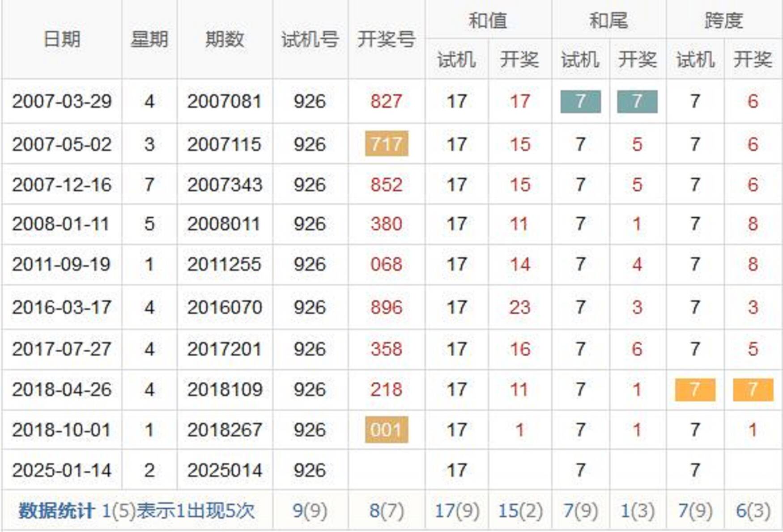Click teal 7 under 和尾 试机 column
This screenshot has width=783, height=532.
[580, 101]
